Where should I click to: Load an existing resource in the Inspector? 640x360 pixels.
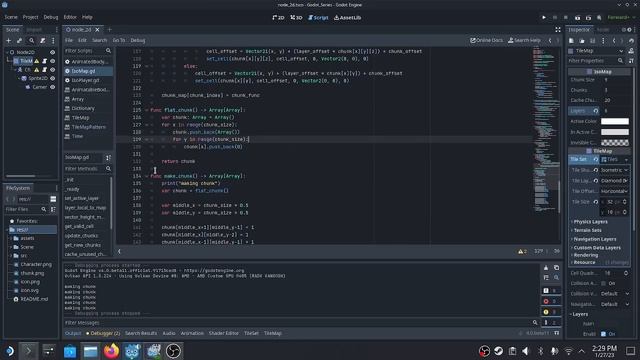[x=582, y=40]
